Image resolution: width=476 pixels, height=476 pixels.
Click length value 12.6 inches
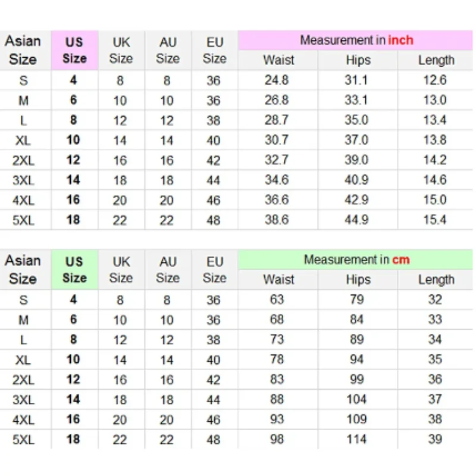[434, 80]
